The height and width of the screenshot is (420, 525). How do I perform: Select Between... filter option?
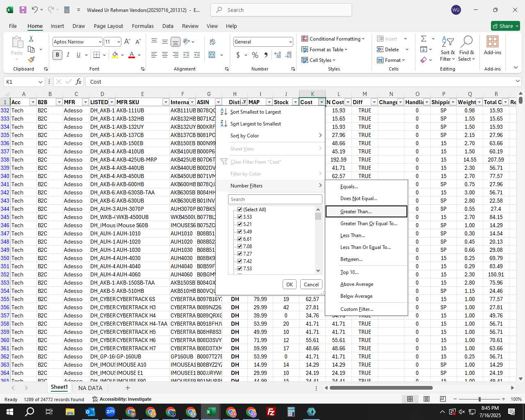tap(366, 259)
